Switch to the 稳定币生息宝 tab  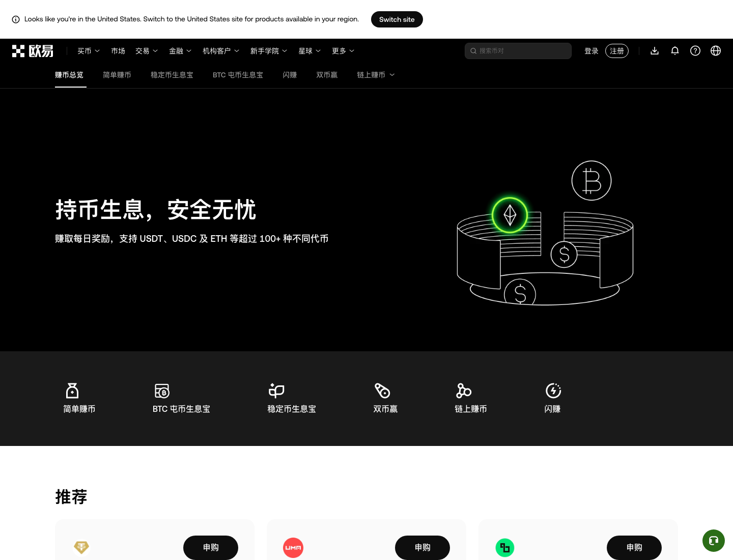(172, 75)
